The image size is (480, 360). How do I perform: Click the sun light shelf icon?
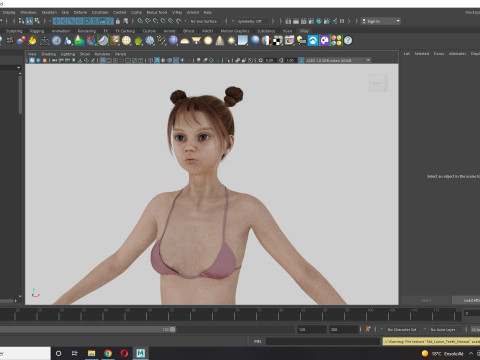(x=231, y=41)
